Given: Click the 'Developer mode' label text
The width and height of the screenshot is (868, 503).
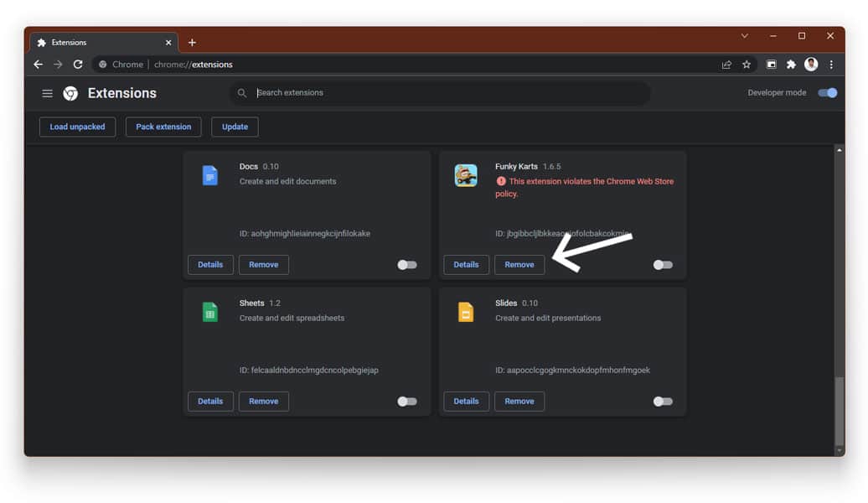Looking at the screenshot, I should 777,93.
